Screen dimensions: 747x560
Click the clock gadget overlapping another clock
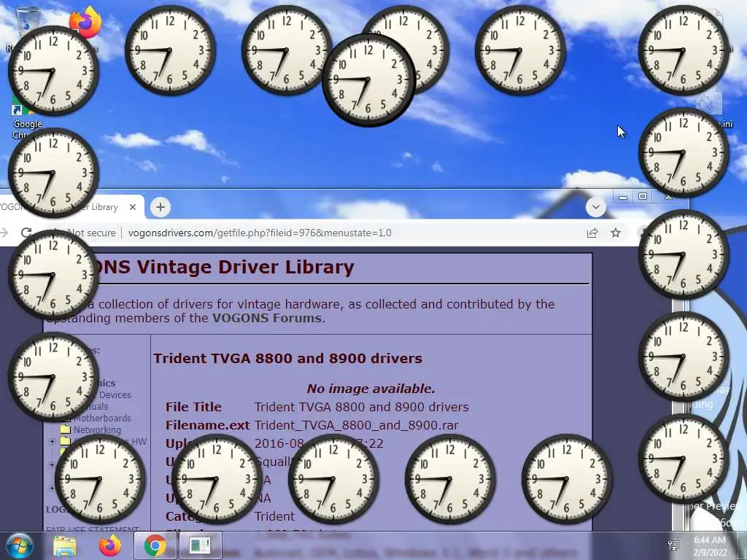click(x=368, y=79)
